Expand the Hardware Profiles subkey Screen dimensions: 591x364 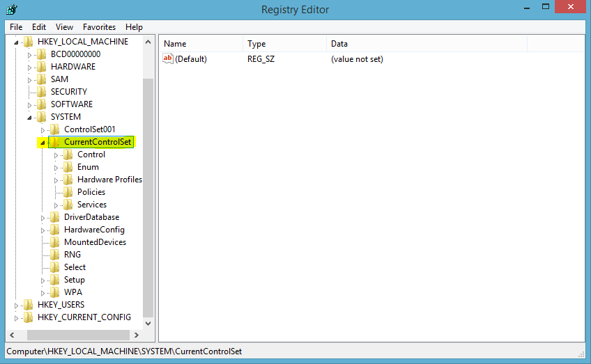[56, 180]
